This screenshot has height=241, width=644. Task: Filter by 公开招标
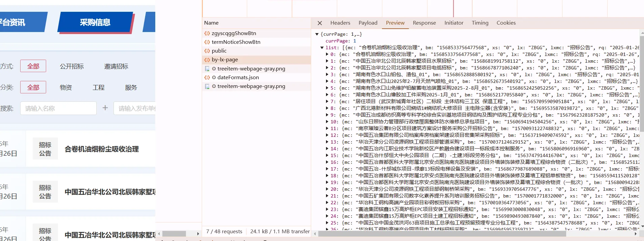(x=72, y=66)
